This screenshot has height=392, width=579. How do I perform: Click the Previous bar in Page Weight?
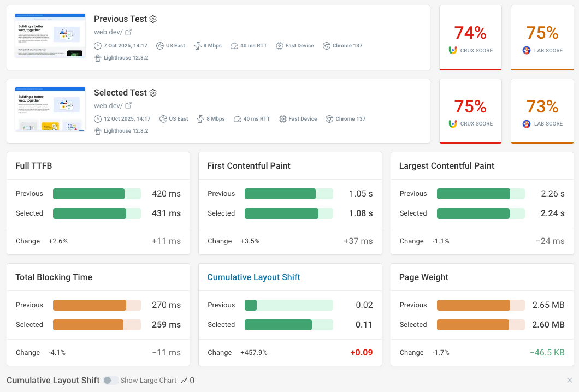coord(473,305)
